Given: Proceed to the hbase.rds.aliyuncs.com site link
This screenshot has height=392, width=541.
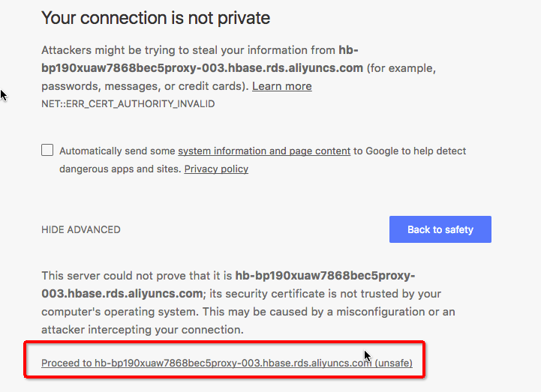Looking at the screenshot, I should [x=227, y=363].
